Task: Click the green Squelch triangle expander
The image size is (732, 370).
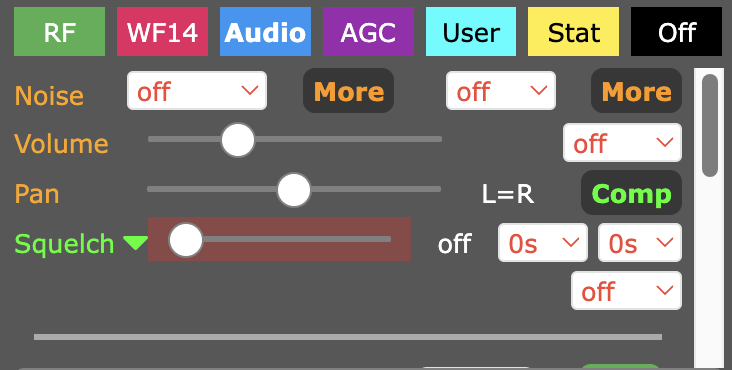Action: 135,243
